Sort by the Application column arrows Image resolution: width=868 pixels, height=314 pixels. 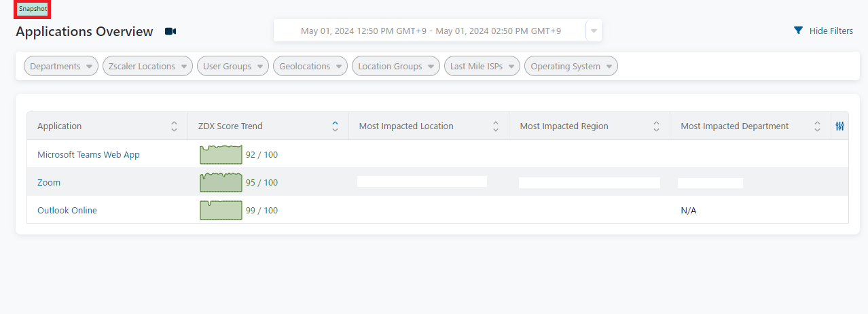click(174, 126)
